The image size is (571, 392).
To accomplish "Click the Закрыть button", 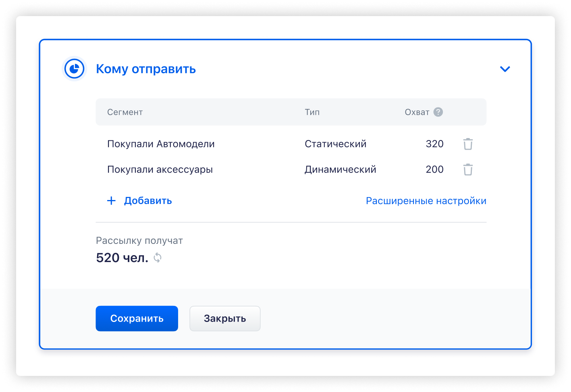I will click(x=225, y=318).
